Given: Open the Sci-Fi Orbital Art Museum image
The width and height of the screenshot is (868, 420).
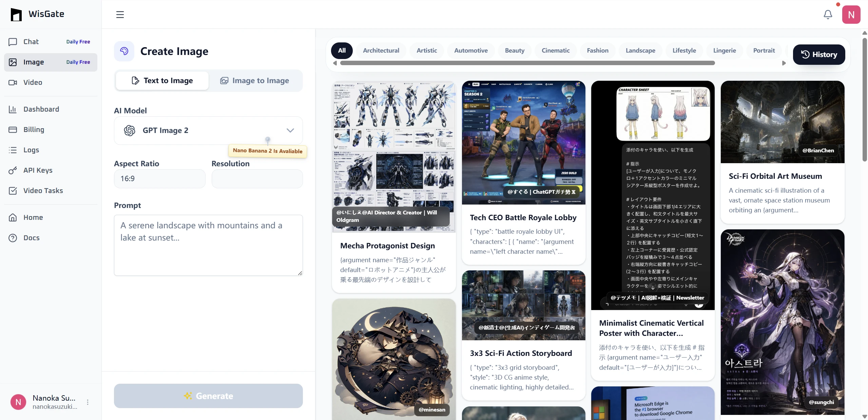Looking at the screenshot, I should tap(782, 122).
